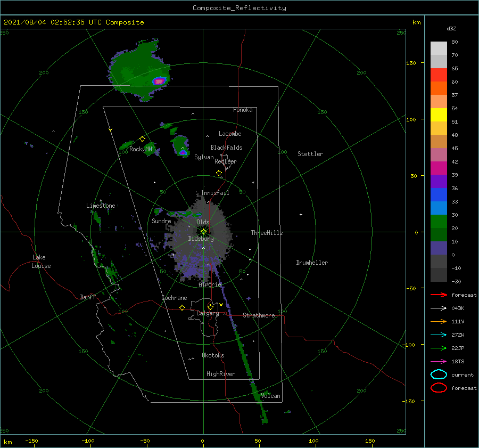
Task: Pick the magenta 39-42 dBZ swatch
Action: (439, 168)
